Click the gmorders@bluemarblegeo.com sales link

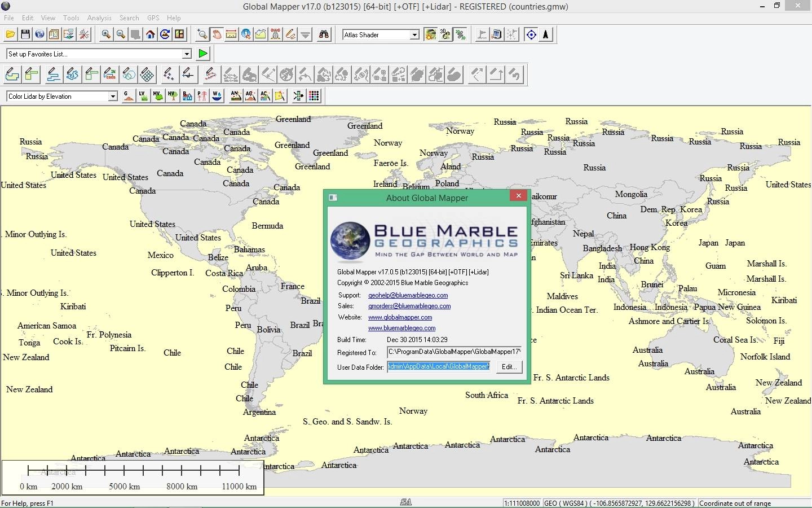[x=409, y=306]
